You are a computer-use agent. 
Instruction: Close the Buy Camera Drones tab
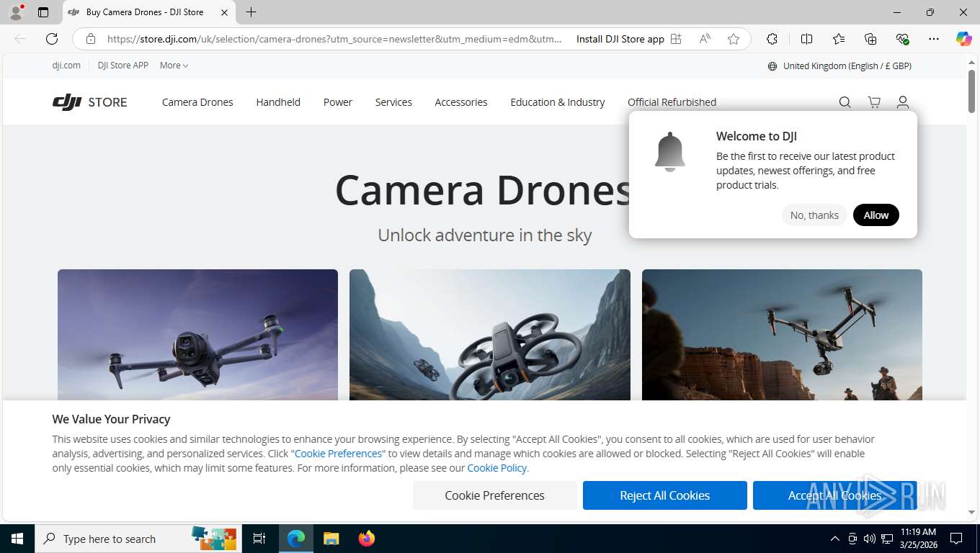[224, 12]
